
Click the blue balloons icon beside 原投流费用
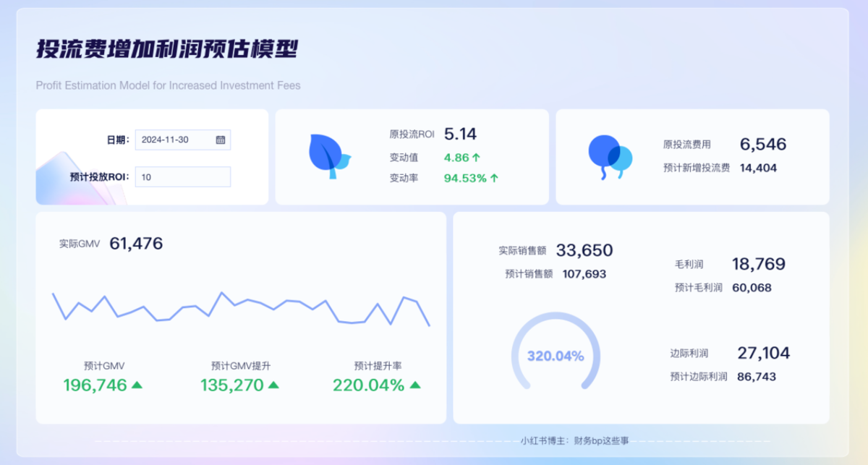point(609,155)
